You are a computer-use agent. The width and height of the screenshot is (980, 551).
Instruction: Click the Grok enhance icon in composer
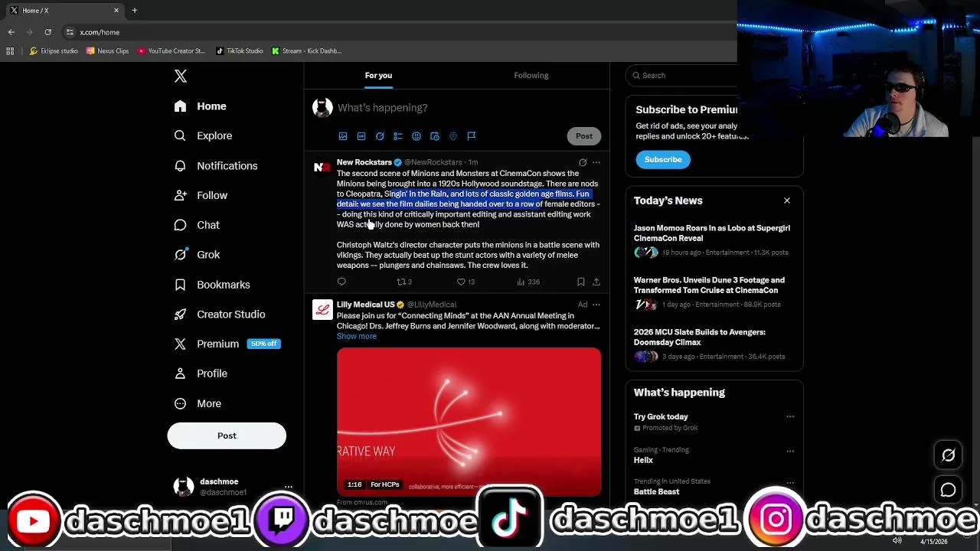(x=380, y=136)
